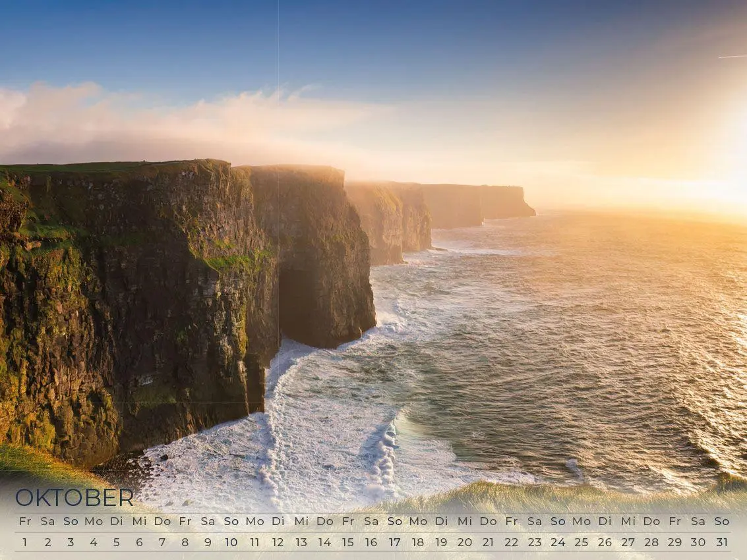
Task: Click date number 22
Action: pos(511,542)
